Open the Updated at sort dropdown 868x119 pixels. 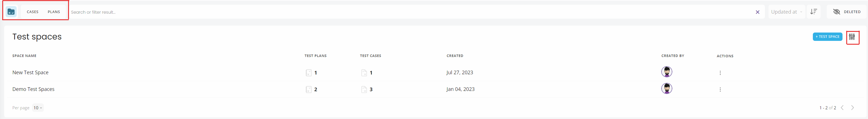click(787, 12)
